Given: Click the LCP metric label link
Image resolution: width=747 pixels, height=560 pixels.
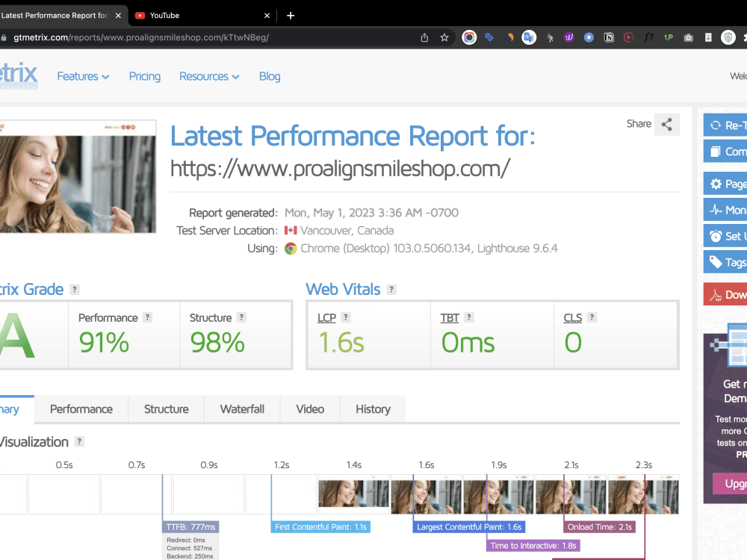Looking at the screenshot, I should pyautogui.click(x=327, y=317).
